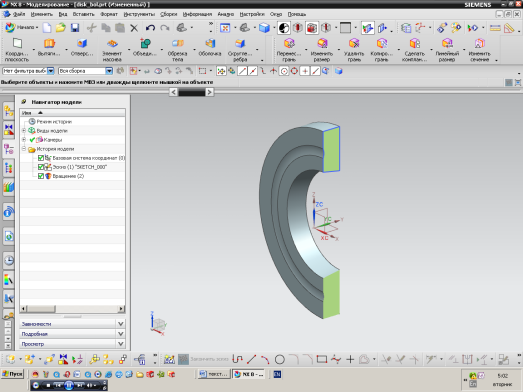Toggle the Datum Coordinate System checkbox
This screenshot has height=392, width=523.
(41, 158)
